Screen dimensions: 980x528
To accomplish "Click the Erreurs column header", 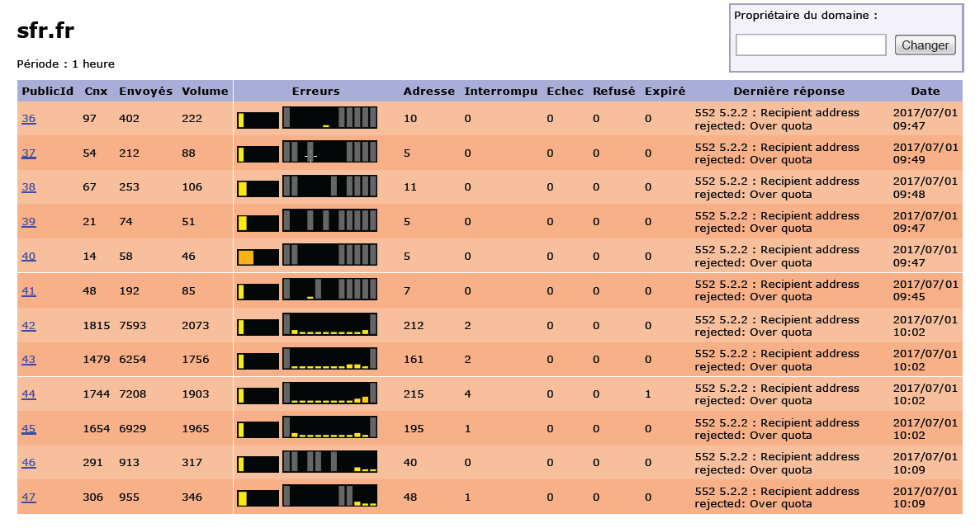I will coord(316,92).
